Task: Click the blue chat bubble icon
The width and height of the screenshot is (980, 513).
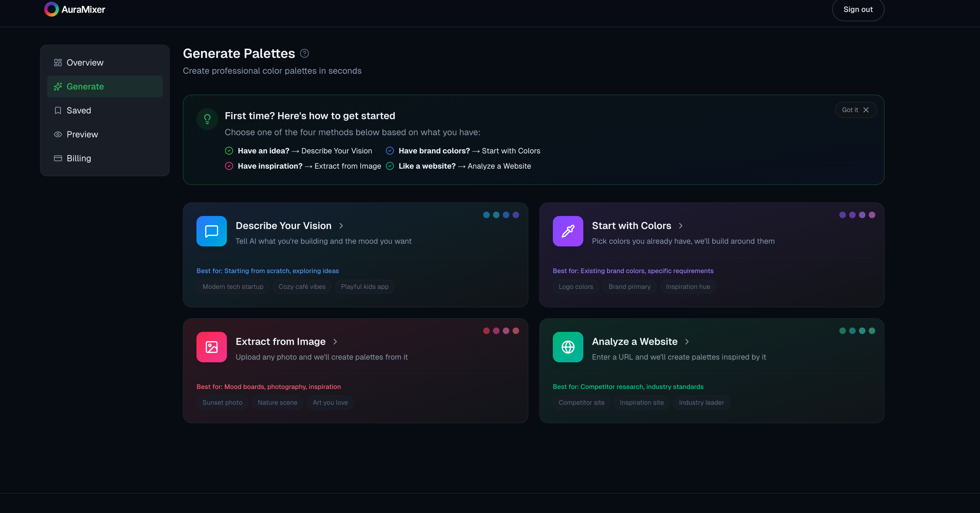Action: [x=211, y=231]
